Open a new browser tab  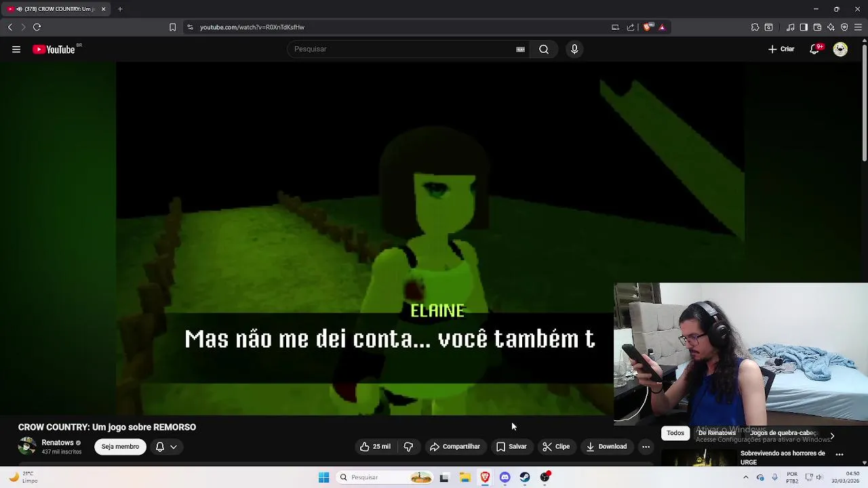120,9
